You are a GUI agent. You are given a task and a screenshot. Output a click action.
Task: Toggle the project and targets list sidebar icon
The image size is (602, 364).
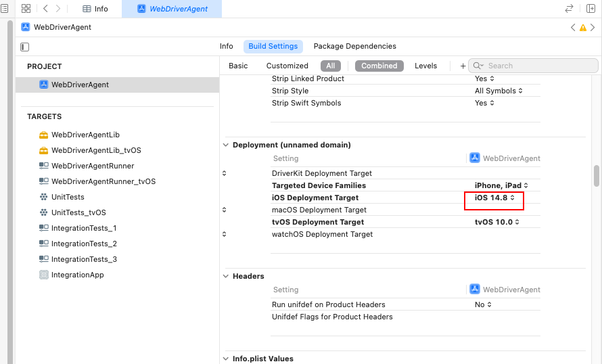24,47
